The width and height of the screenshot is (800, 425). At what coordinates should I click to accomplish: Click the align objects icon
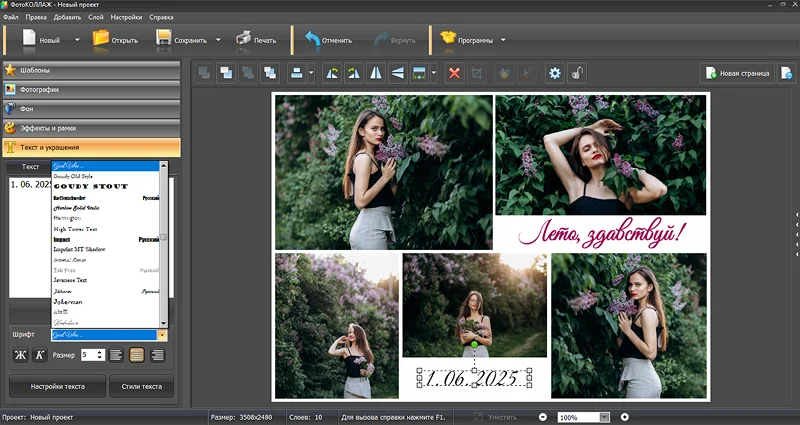pyautogui.click(x=296, y=73)
